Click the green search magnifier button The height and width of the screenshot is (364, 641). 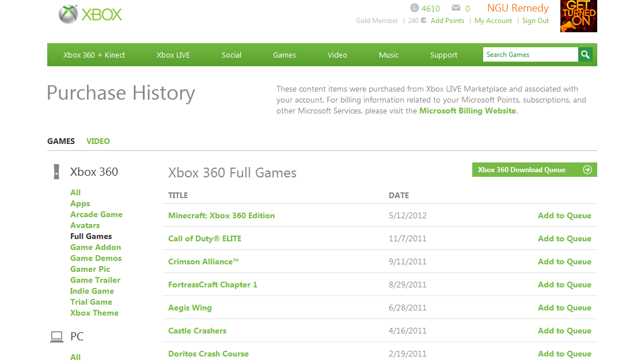(x=585, y=55)
